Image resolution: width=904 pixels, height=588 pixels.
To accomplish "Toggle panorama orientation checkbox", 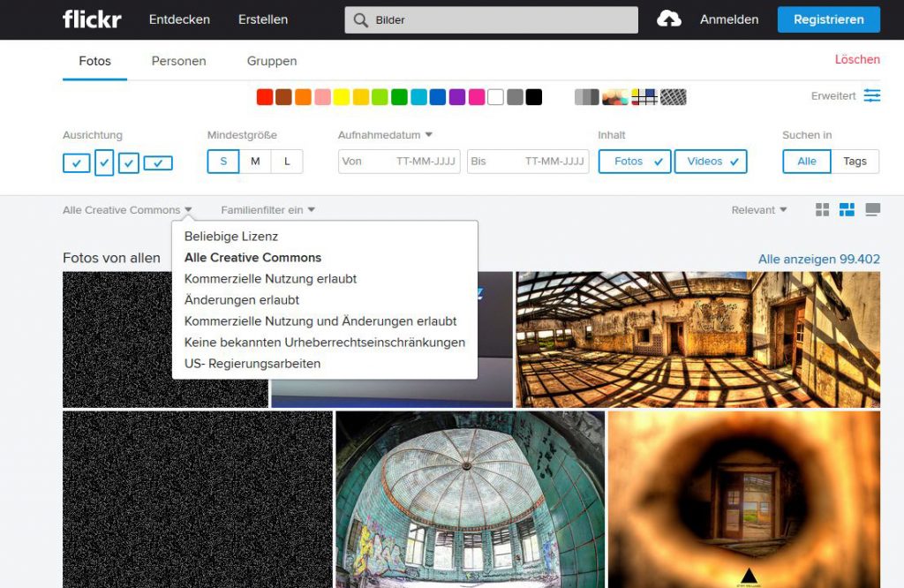I will [x=158, y=163].
